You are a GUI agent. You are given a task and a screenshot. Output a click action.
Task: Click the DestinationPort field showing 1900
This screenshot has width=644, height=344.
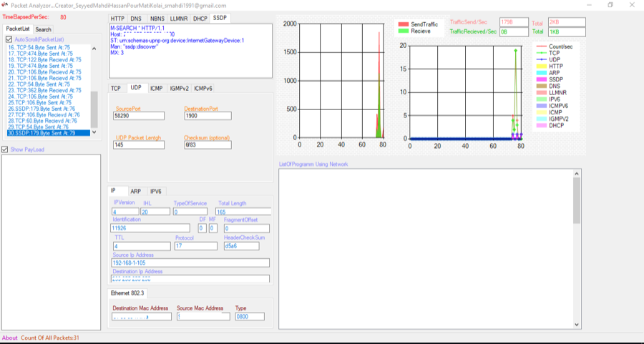tap(208, 116)
